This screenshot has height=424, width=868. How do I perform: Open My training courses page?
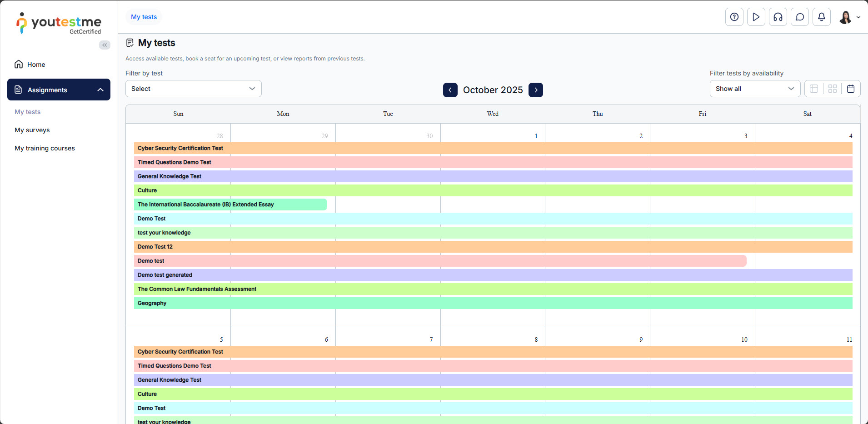pos(45,148)
